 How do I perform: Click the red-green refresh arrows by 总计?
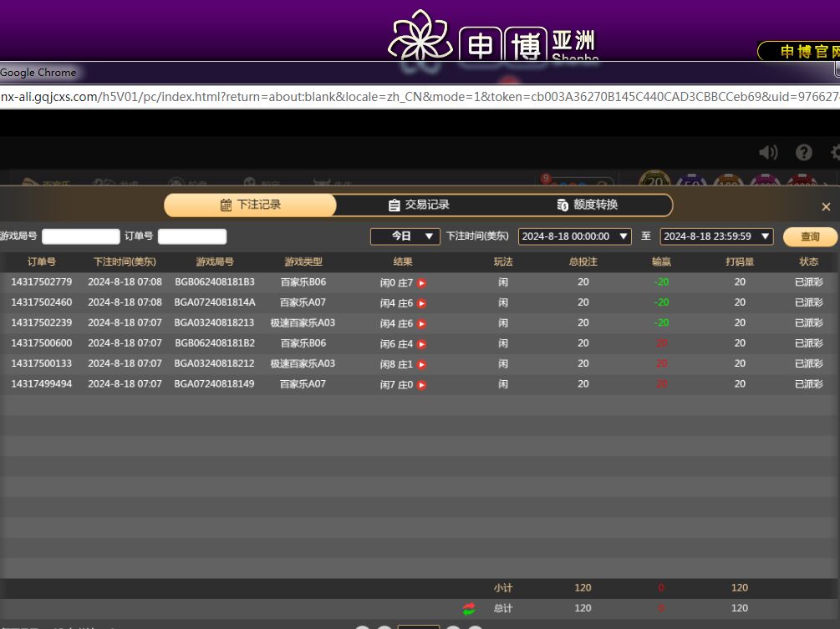pyautogui.click(x=469, y=609)
